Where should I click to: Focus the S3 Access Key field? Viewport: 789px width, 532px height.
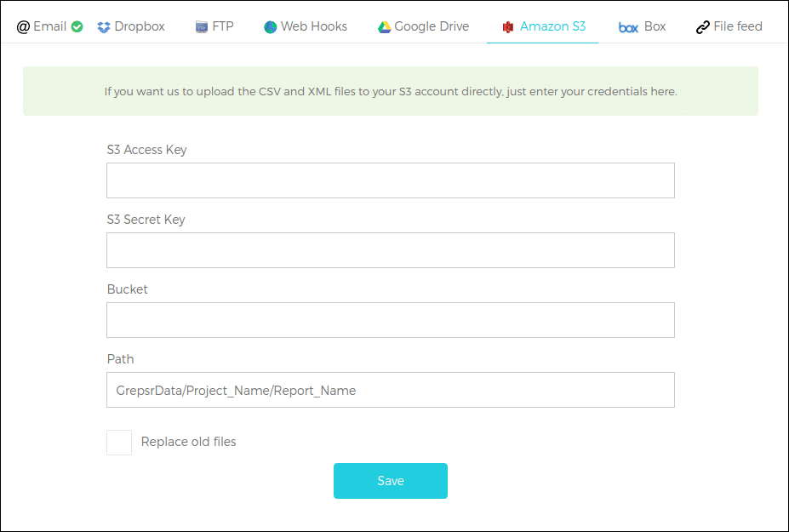[391, 180]
